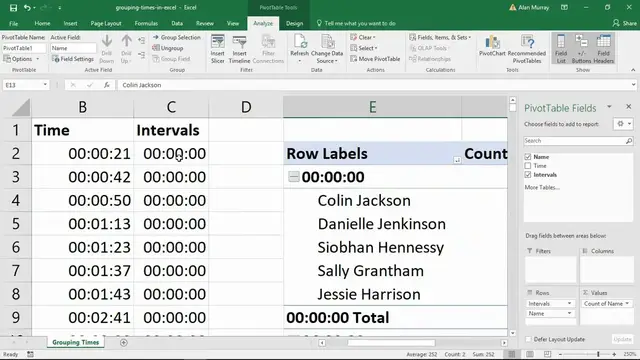The image size is (640, 360).
Task: Click the Insert Function fx icon
Action: (107, 85)
